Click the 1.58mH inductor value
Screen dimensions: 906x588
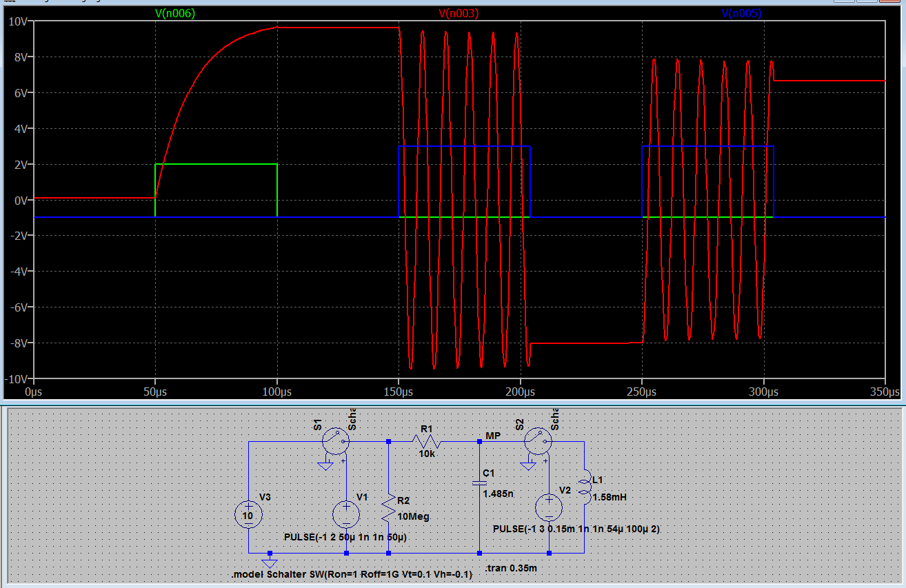(x=609, y=496)
